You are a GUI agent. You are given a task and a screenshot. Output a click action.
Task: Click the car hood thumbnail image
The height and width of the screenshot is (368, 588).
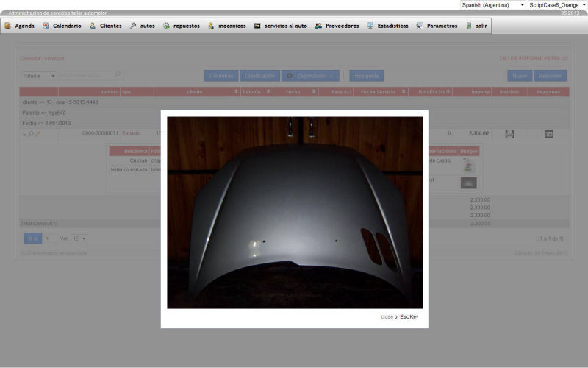tap(468, 183)
